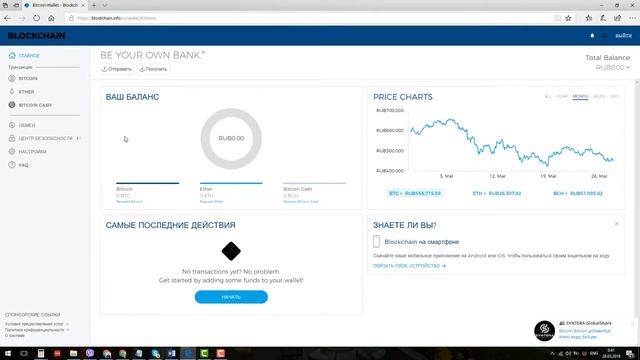Screen dimensions: 640x360
Task: Open the terms of service footer link
Action: coord(34,324)
